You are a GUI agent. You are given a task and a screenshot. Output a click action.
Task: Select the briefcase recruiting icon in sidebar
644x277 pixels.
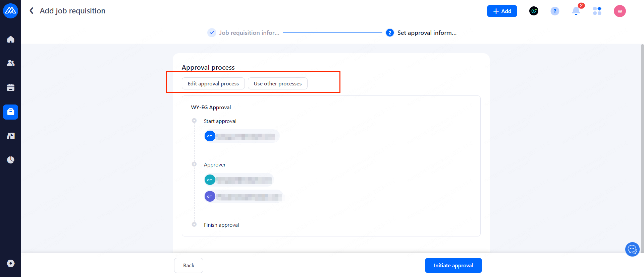tap(11, 112)
